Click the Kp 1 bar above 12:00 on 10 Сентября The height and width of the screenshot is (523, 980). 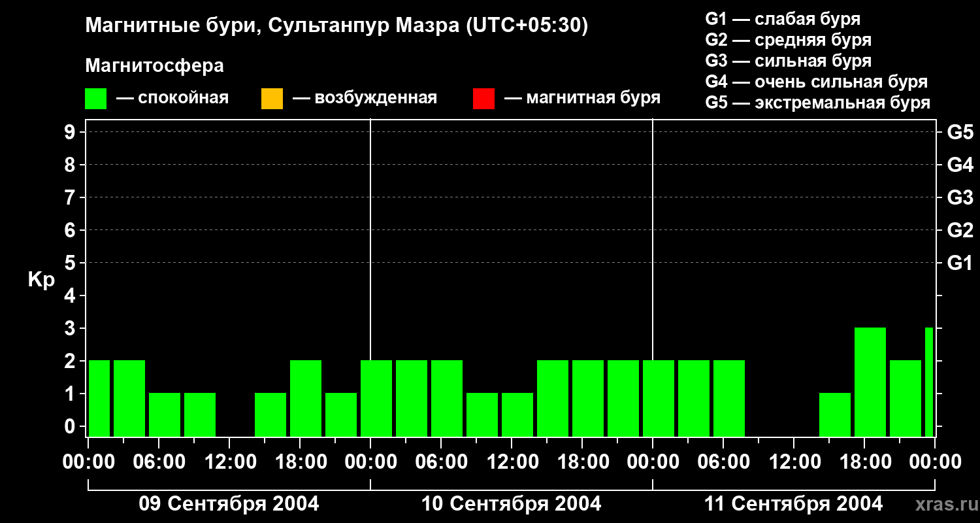point(517,415)
